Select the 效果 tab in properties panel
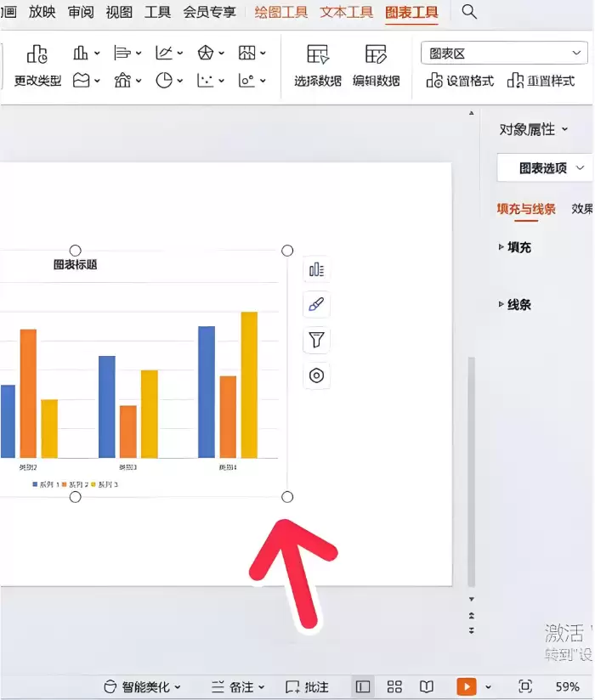 582,209
